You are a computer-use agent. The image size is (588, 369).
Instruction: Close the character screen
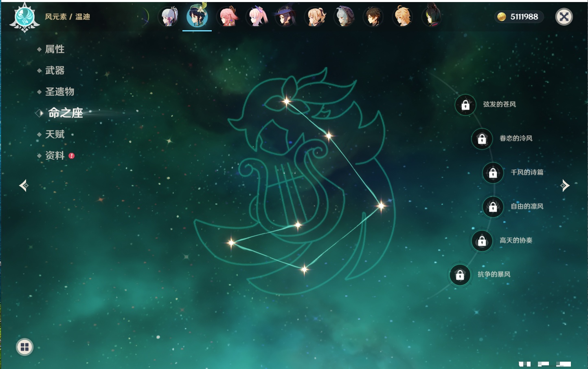pos(564,17)
